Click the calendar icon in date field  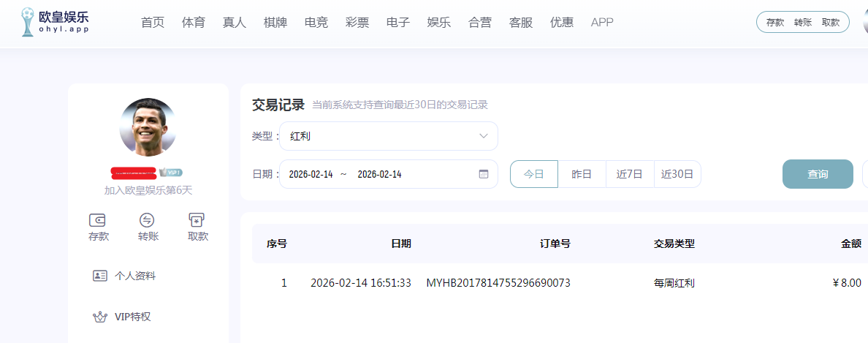483,174
